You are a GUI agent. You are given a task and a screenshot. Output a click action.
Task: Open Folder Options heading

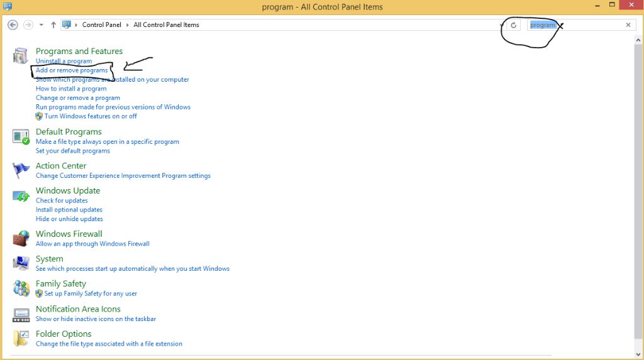64,334
